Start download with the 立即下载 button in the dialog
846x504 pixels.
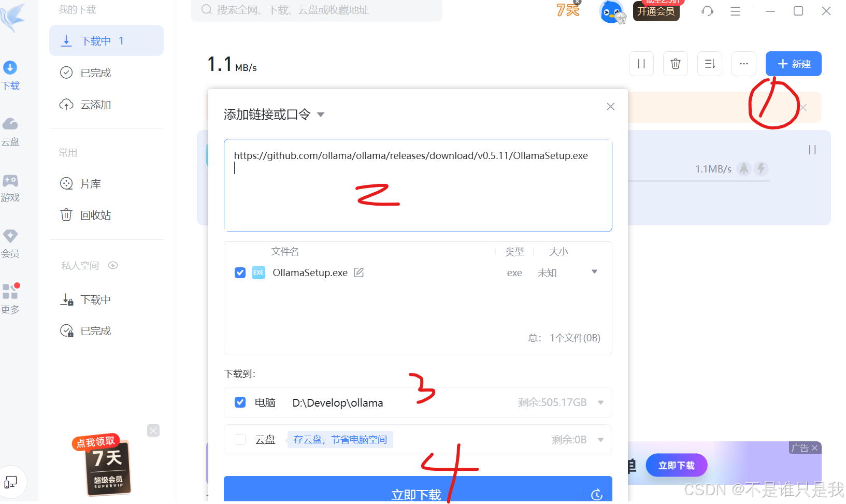[403, 491]
